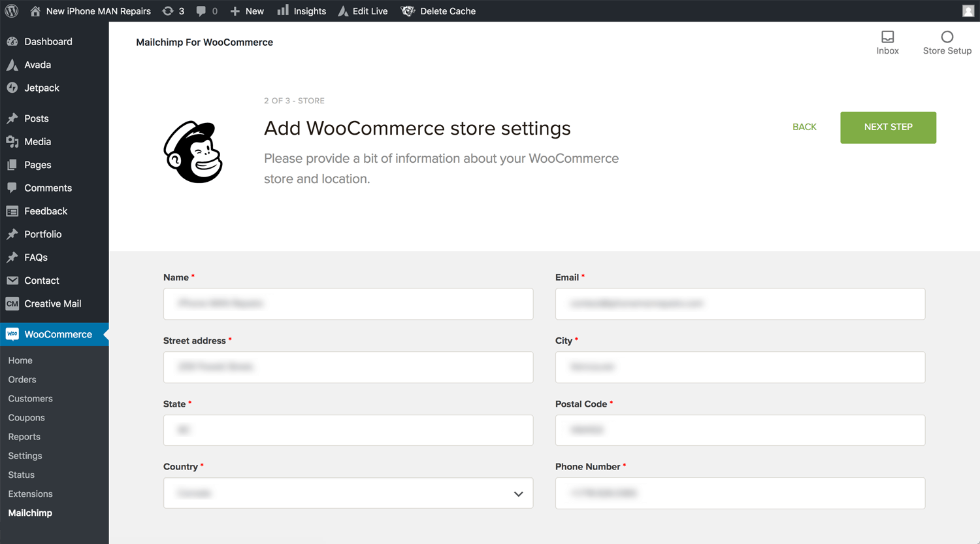The width and height of the screenshot is (980, 544).
Task: Open the updates icon showing 3
Action: (168, 11)
